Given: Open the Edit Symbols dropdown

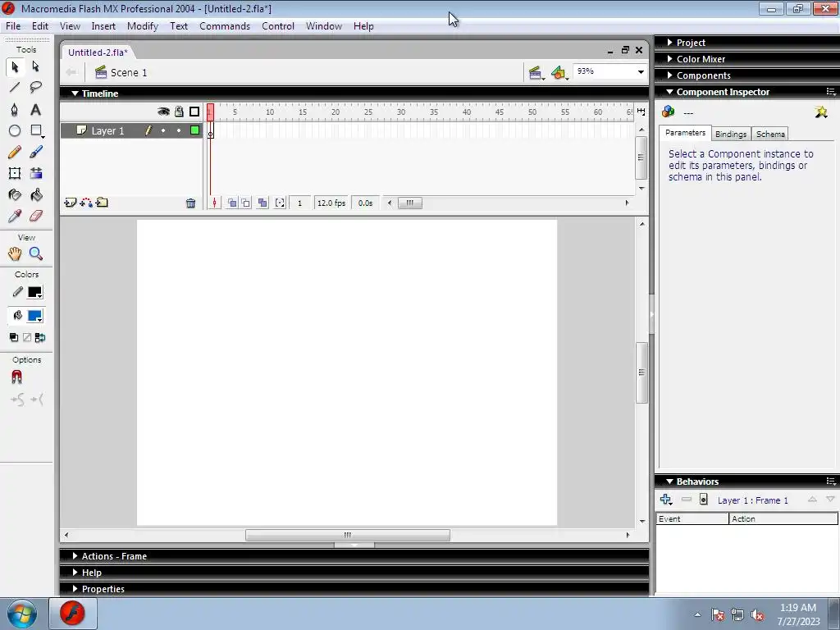Looking at the screenshot, I should 559,73.
